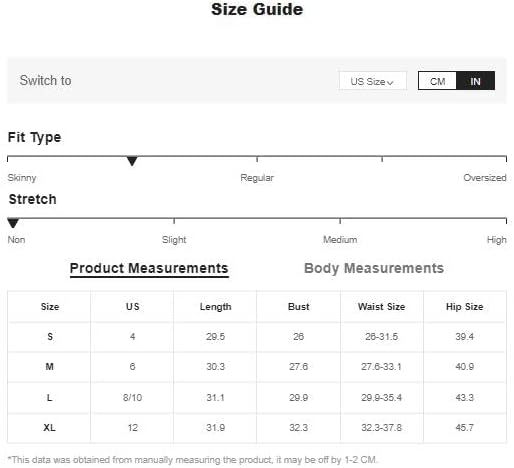Open the Body Measurements tab
The width and height of the screenshot is (514, 468).
pyautogui.click(x=374, y=268)
